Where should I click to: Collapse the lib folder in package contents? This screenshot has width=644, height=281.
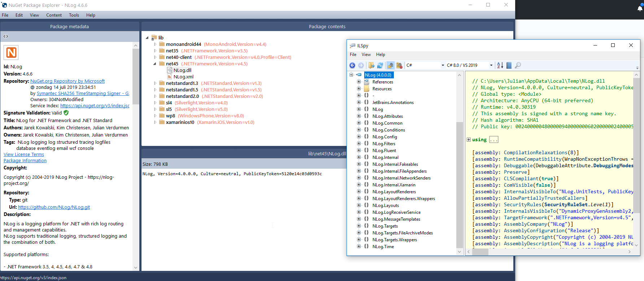(147, 38)
